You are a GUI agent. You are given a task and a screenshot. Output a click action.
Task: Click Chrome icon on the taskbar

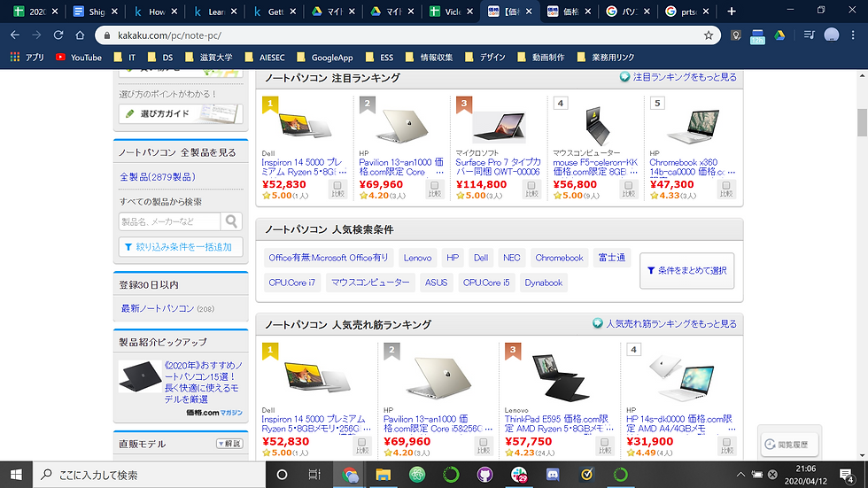349,475
